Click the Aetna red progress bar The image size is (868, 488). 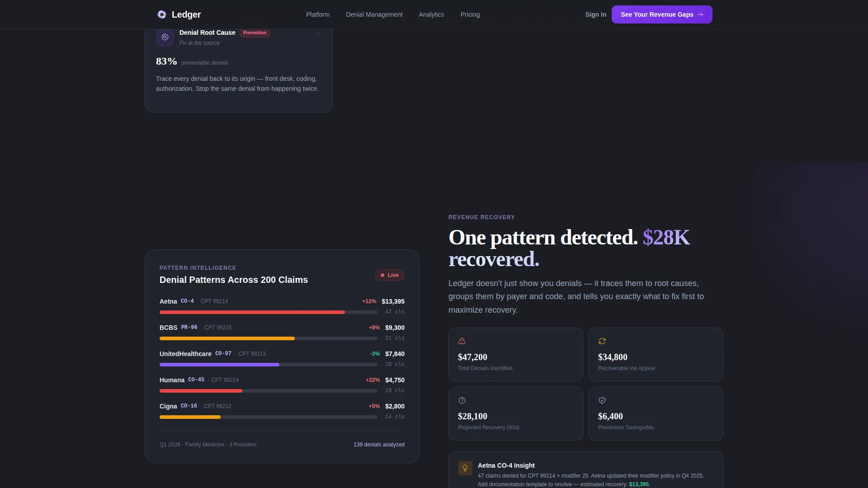pos(252,312)
